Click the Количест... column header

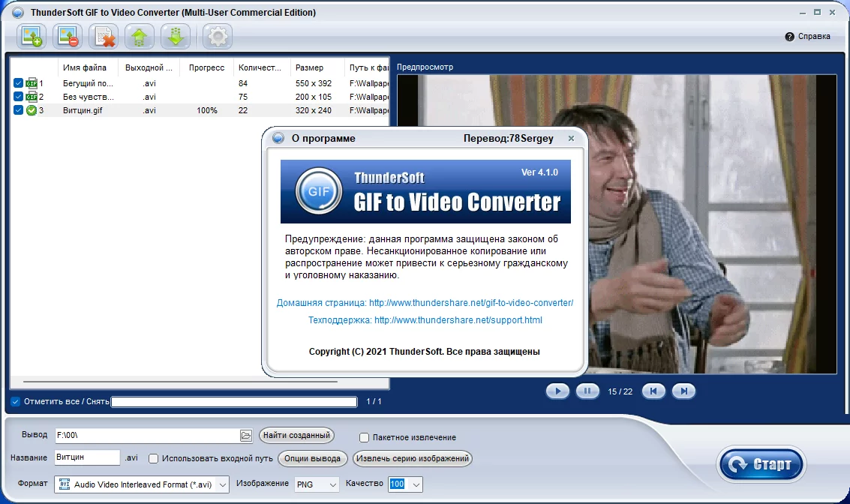[260, 67]
